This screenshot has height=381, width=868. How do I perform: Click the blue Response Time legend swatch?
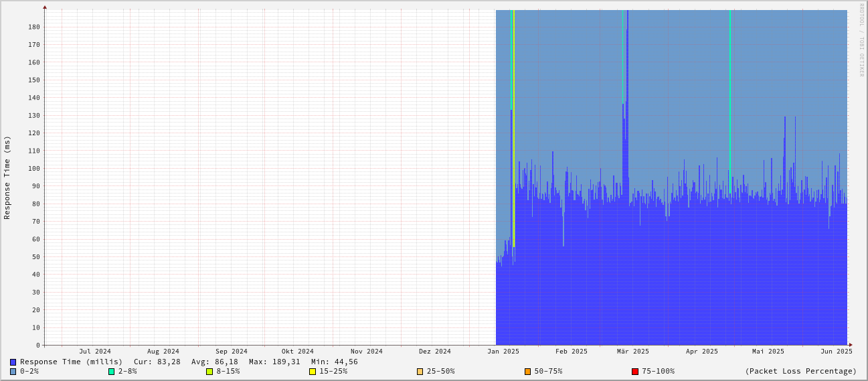click(13, 362)
